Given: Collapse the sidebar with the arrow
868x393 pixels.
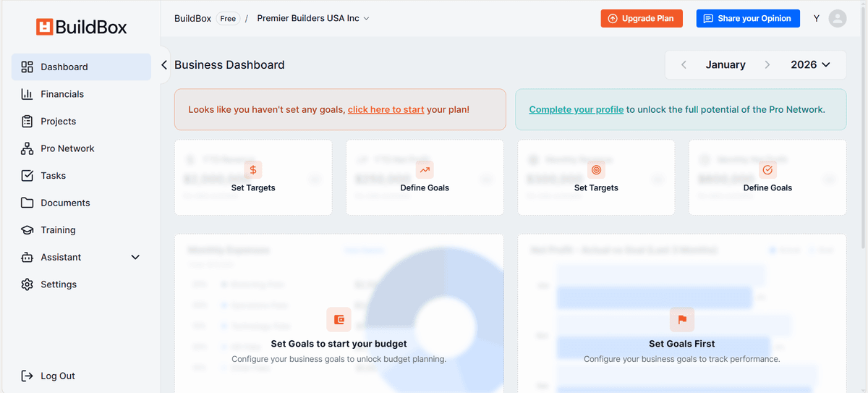Looking at the screenshot, I should click(x=164, y=65).
